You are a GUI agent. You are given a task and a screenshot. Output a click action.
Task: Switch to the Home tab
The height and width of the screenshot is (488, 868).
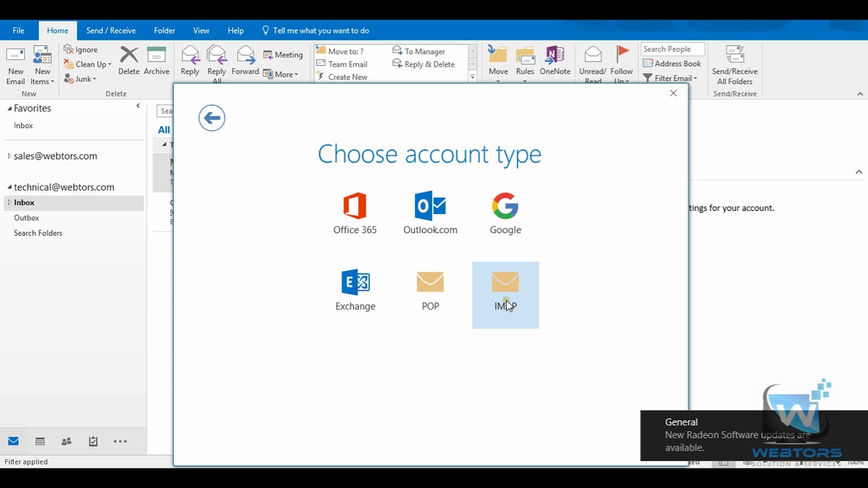[x=58, y=30]
